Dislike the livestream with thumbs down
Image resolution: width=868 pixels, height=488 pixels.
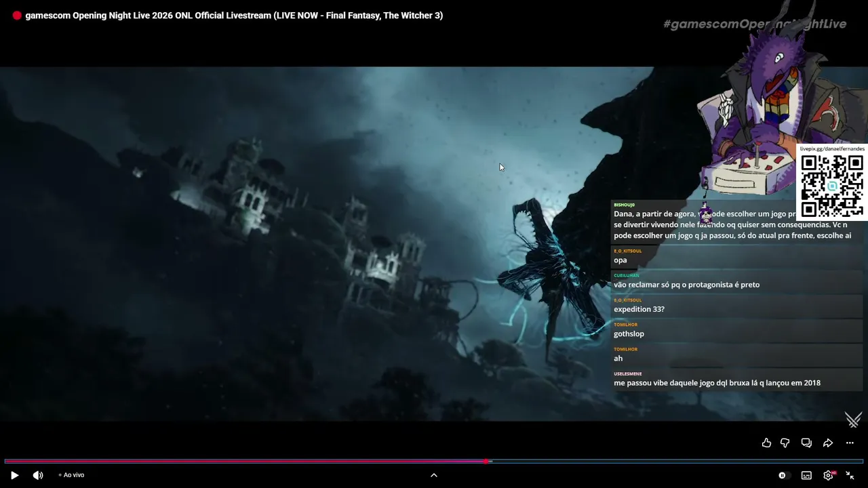point(785,443)
